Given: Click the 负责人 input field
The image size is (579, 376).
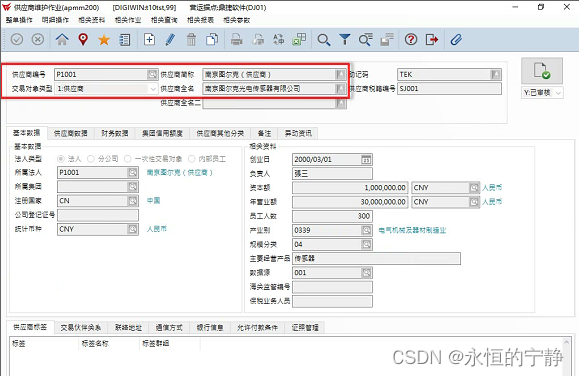Looking at the screenshot, I should [x=332, y=174].
